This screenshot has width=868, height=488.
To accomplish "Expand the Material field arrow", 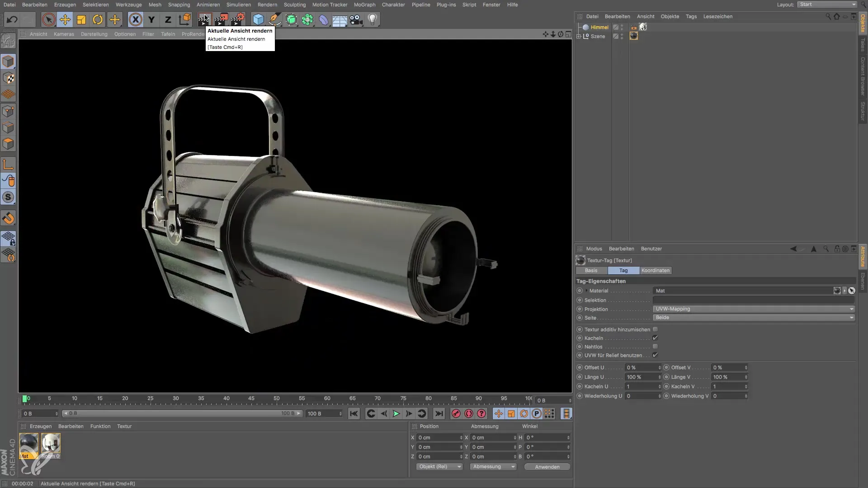I will click(586, 291).
